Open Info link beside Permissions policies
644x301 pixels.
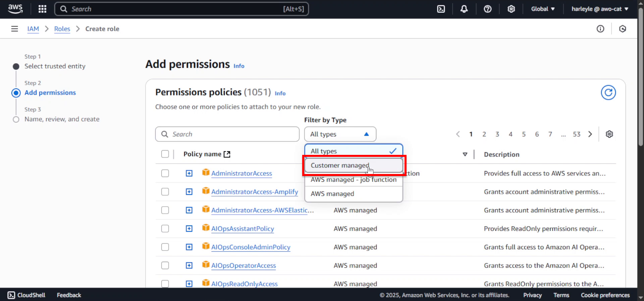coord(280,93)
